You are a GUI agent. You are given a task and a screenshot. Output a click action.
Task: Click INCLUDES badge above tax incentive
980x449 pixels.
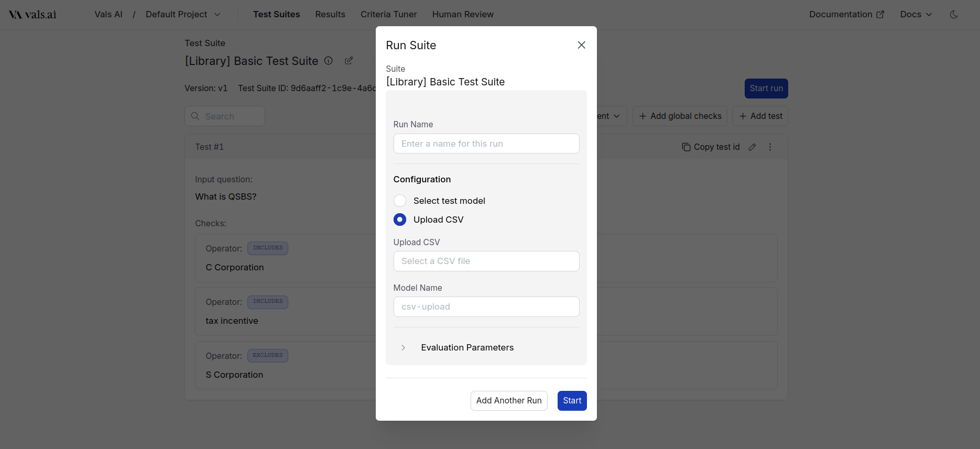(268, 302)
